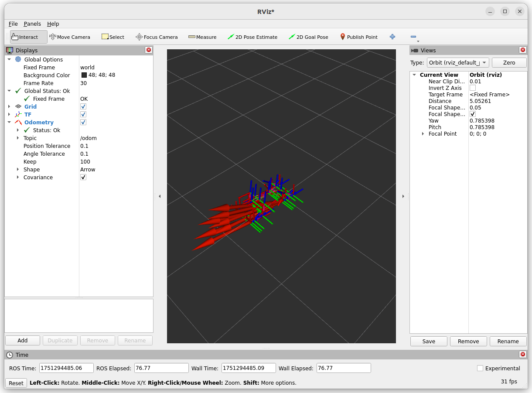Collapse the Current View node

click(x=414, y=75)
